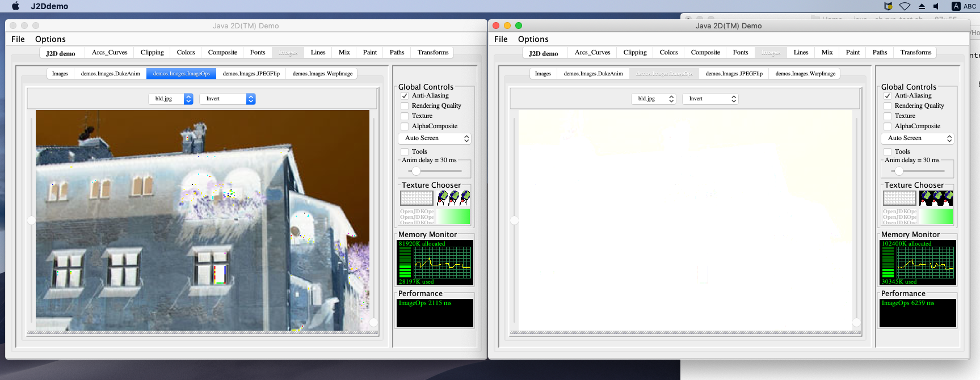
Task: Open the bld.jpg image dropdown in left window
Action: point(171,99)
